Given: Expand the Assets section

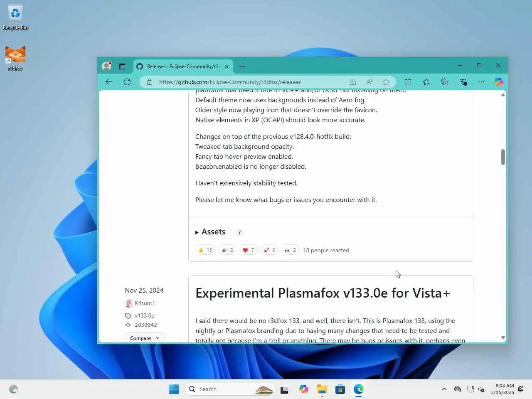Looking at the screenshot, I should coord(210,232).
